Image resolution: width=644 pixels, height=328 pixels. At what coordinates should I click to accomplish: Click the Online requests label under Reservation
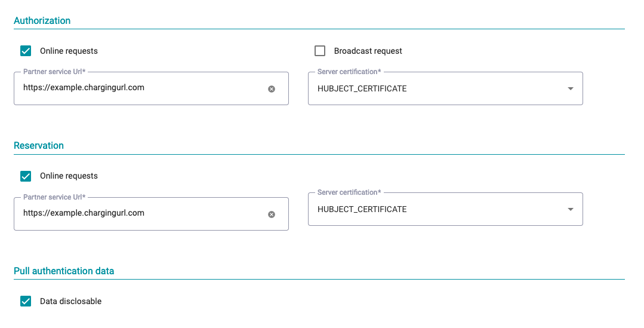pyautogui.click(x=69, y=176)
